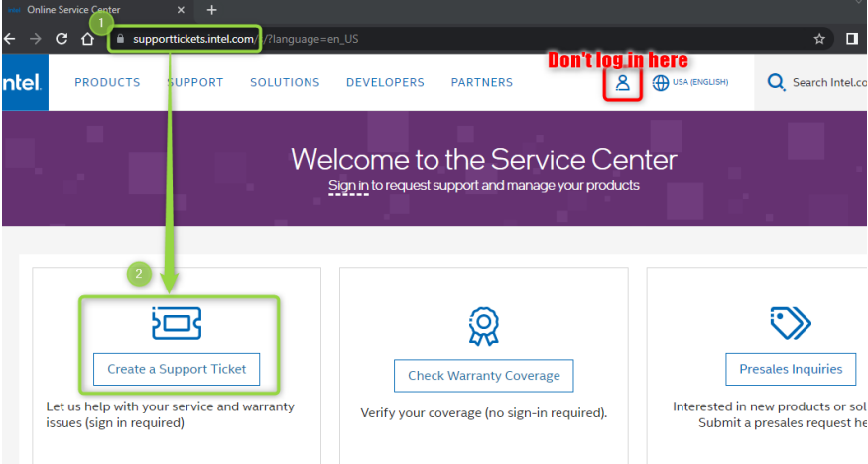Click the support ticket icon
Image resolution: width=868 pixels, height=464 pixels.
[177, 323]
